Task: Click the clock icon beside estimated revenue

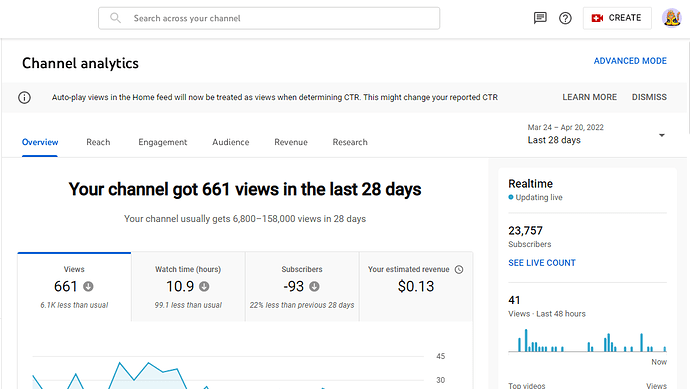Action: 459,269
